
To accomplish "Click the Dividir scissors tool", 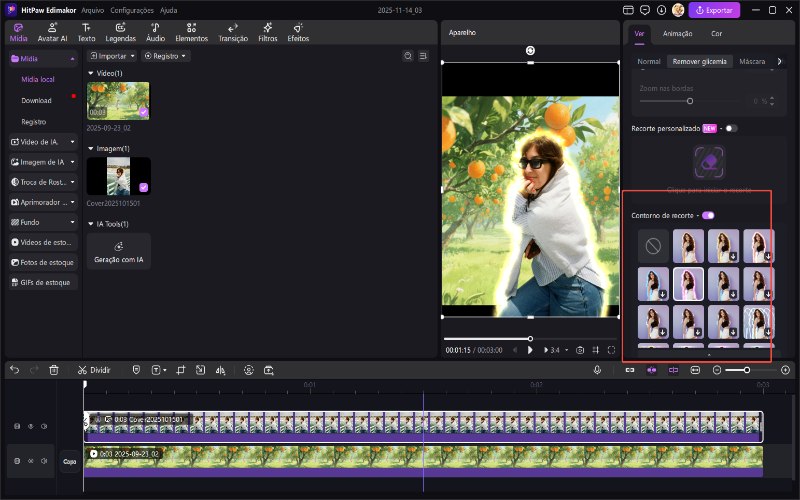I will [x=94, y=370].
